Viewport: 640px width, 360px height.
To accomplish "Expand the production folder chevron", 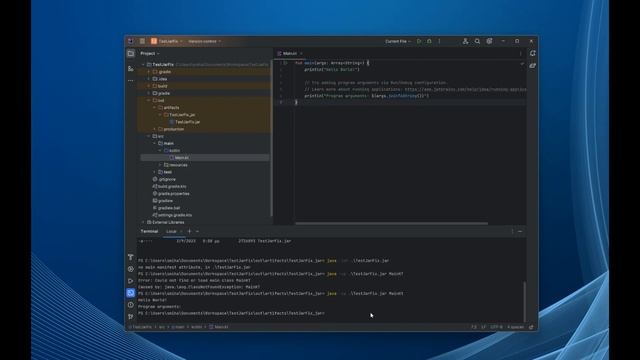I will pos(155,129).
